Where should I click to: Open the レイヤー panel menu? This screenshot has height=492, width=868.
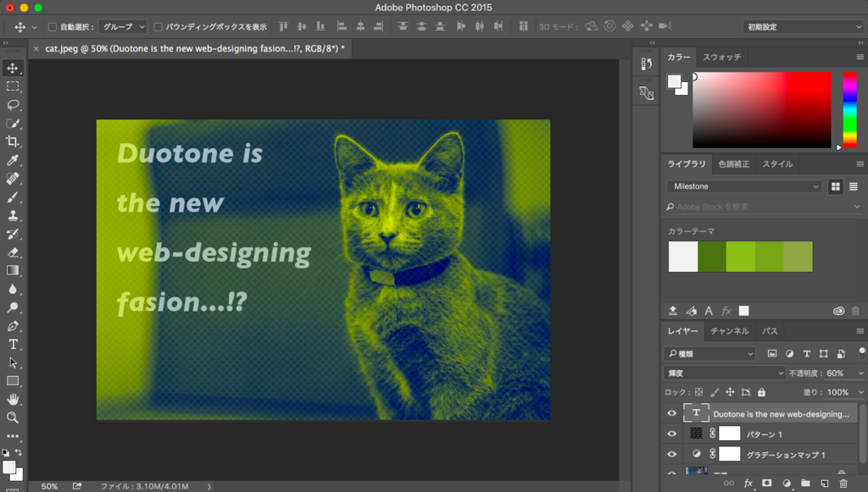(x=860, y=331)
